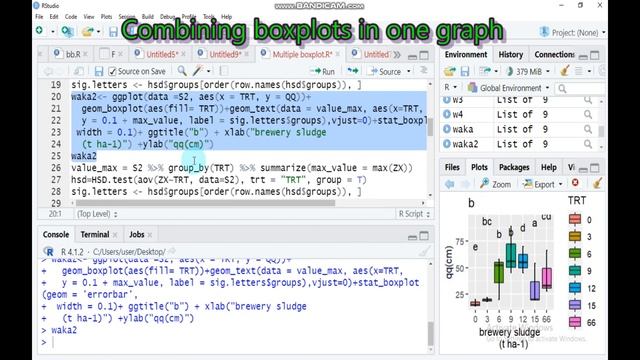Open the (Top Level) scope selector
This screenshot has width=640, height=360.
tap(97, 214)
